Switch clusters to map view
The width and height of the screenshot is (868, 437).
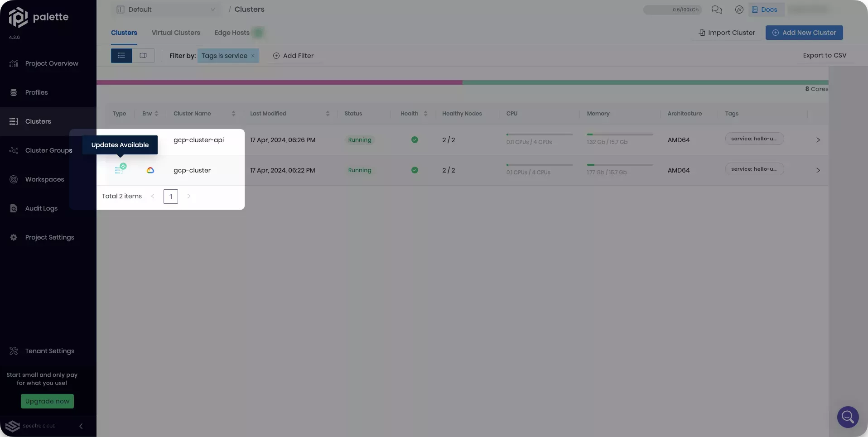143,55
